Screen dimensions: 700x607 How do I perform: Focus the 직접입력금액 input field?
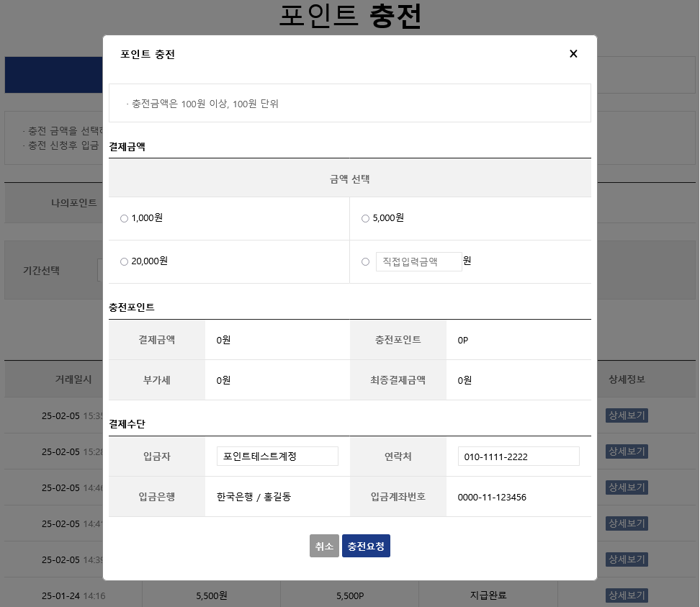coord(418,262)
